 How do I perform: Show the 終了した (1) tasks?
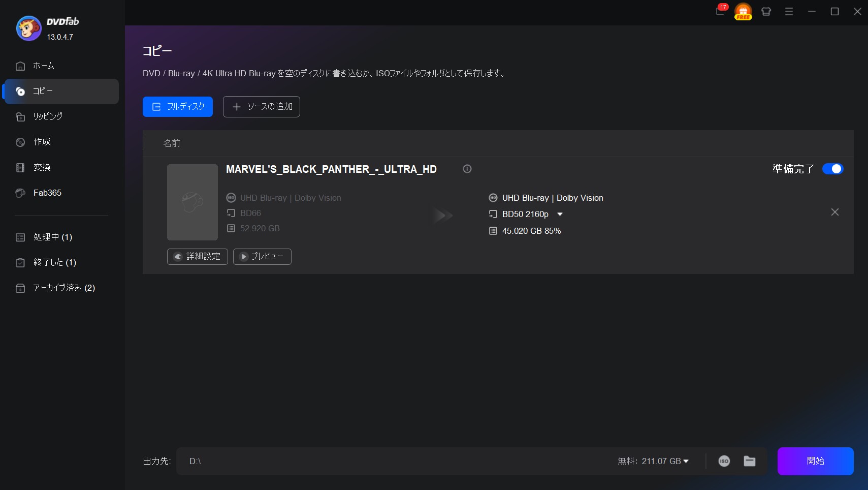tap(61, 263)
